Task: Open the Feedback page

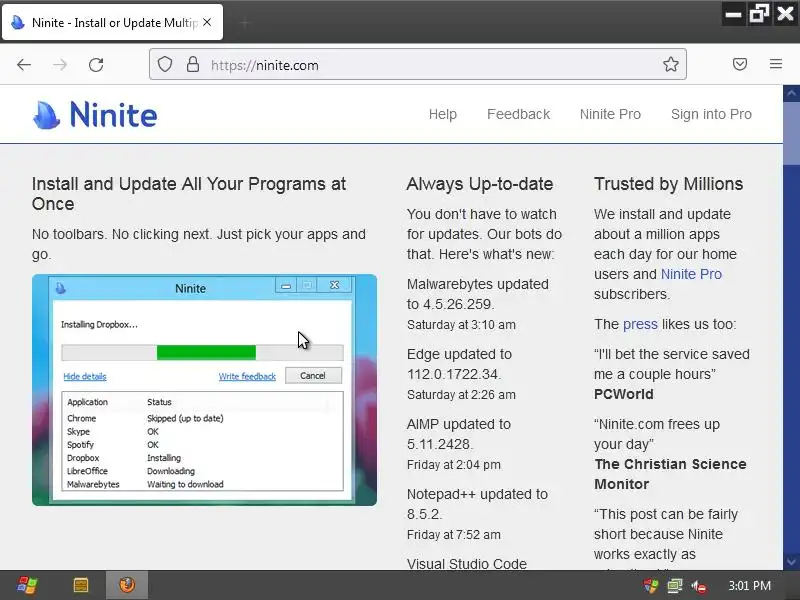Action: (x=518, y=114)
